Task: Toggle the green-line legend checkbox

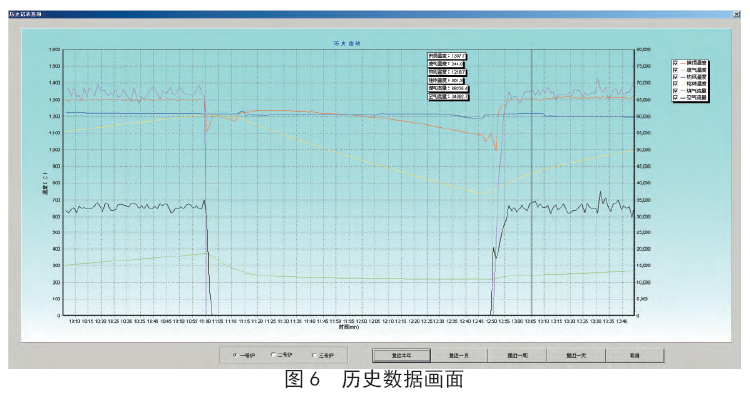Action: [676, 70]
